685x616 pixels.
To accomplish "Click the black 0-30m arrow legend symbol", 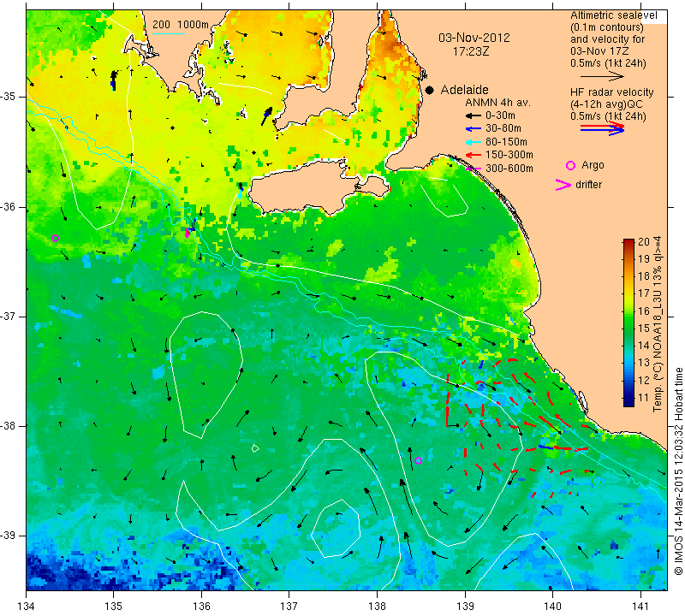I will 473,116.
